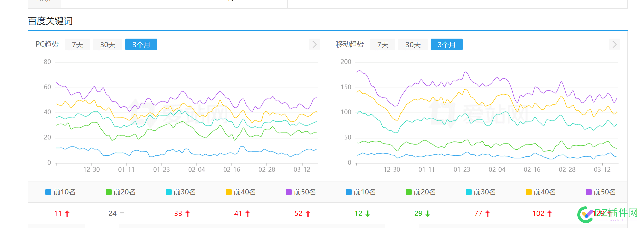Click green down arrow beside mobile value 12

point(367,214)
